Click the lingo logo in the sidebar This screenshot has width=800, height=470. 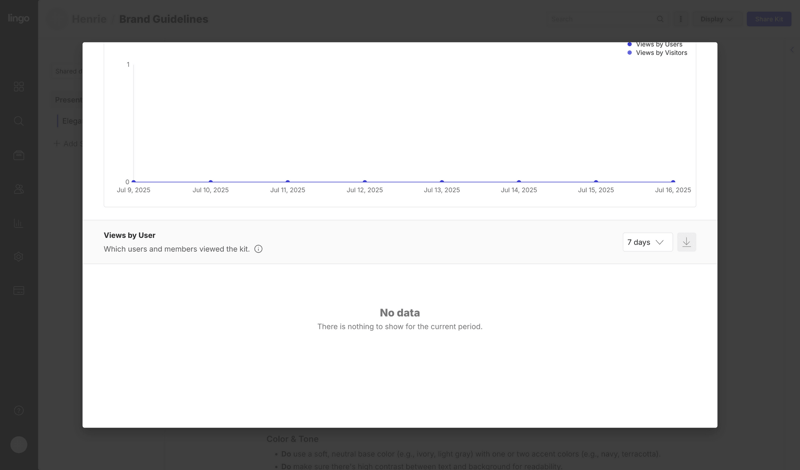coord(18,18)
